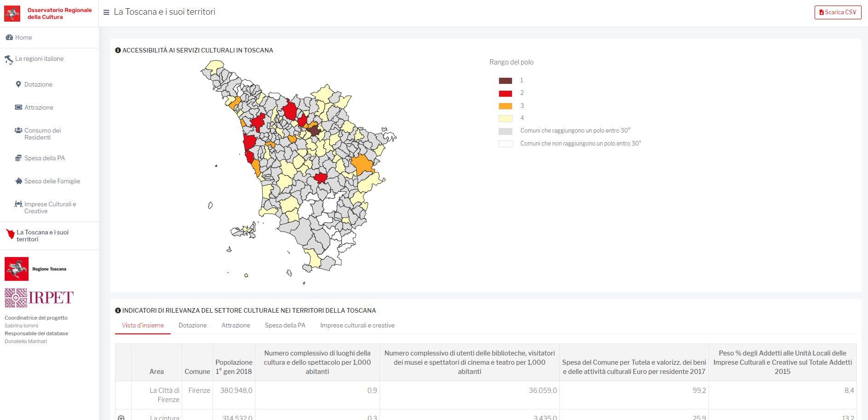Click the Donatella Marinari name link
868x420 pixels.
pyautogui.click(x=26, y=341)
